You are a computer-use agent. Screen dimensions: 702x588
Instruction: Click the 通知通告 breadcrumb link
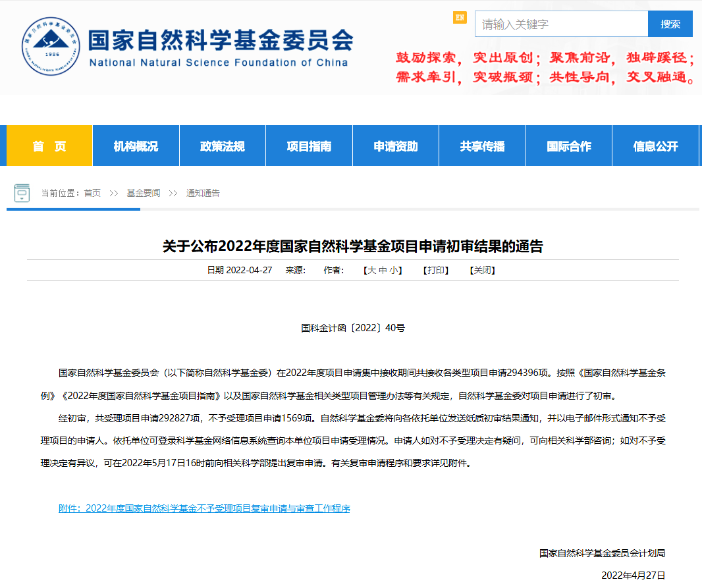coord(203,193)
